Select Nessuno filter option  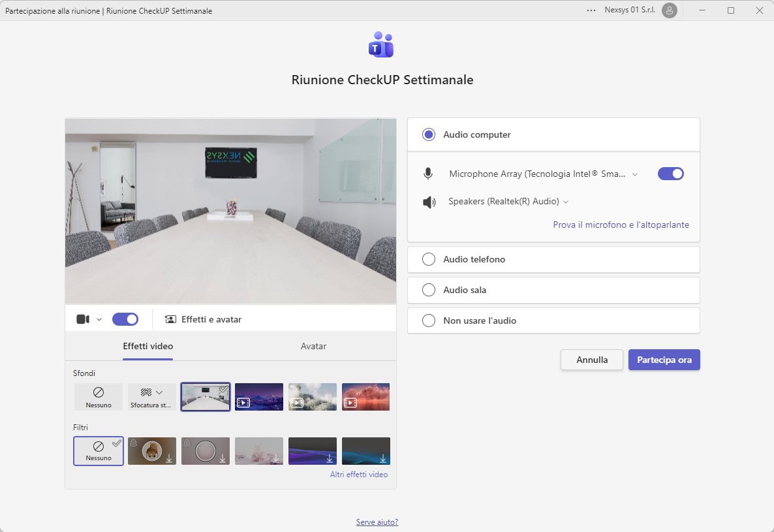click(x=99, y=451)
